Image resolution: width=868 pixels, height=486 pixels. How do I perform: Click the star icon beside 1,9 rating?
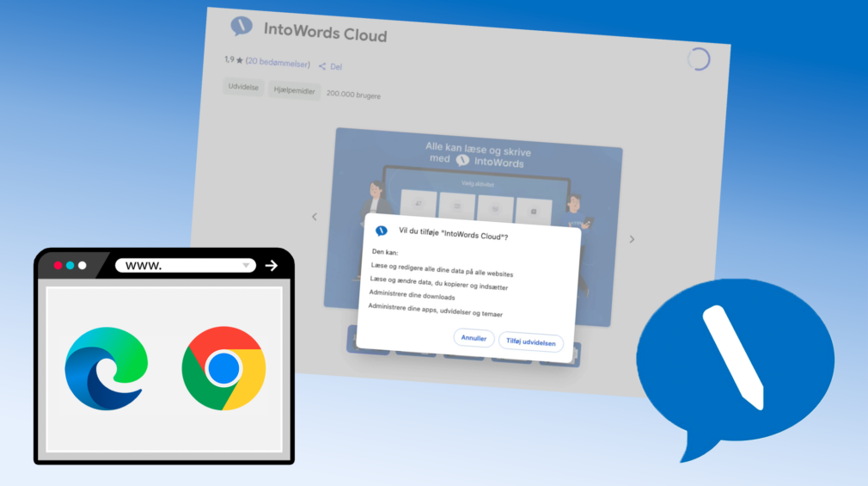[x=240, y=60]
